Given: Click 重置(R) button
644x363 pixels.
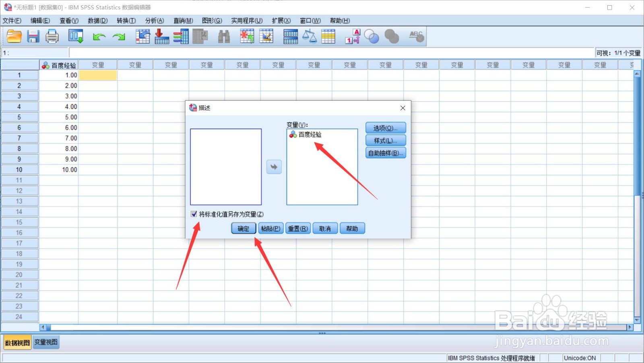Looking at the screenshot, I should (x=298, y=228).
